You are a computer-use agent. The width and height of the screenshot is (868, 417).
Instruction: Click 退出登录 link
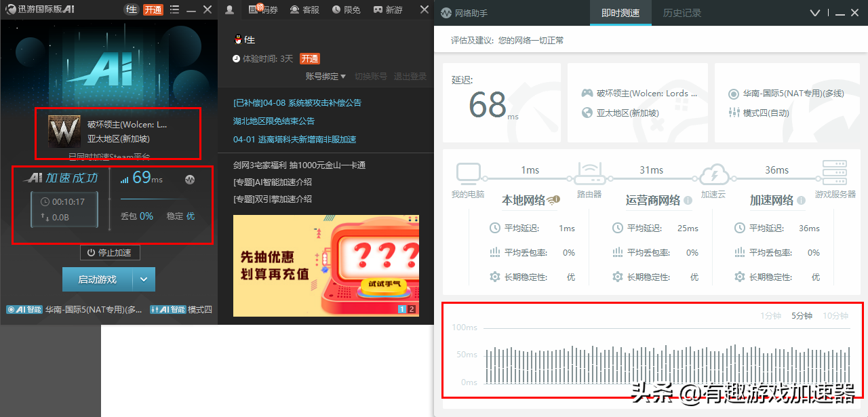pos(410,77)
